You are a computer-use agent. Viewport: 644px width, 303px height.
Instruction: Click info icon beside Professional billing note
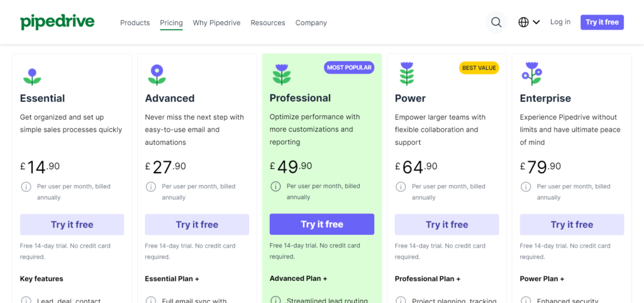point(275,186)
